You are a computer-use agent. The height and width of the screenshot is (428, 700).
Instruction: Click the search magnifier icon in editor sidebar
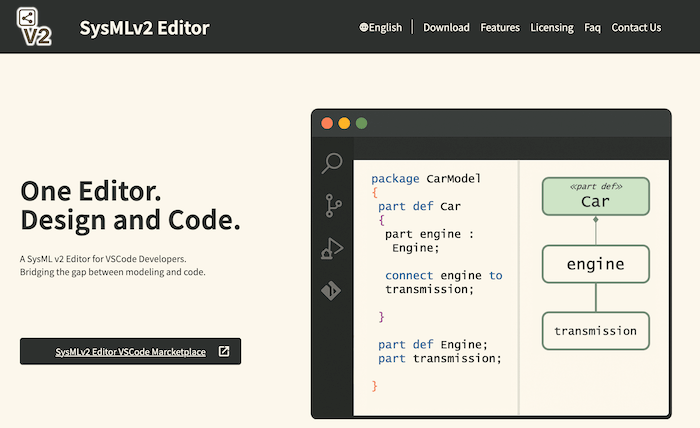[x=332, y=163]
